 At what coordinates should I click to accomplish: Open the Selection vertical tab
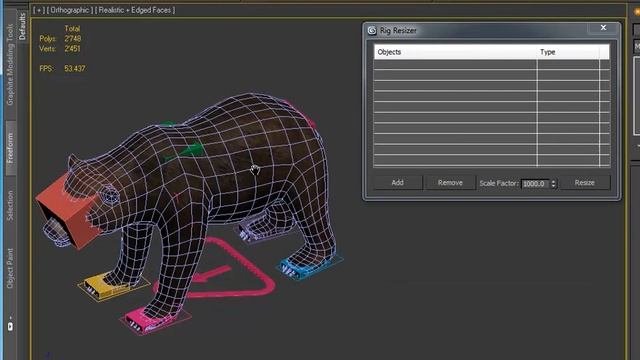click(10, 205)
